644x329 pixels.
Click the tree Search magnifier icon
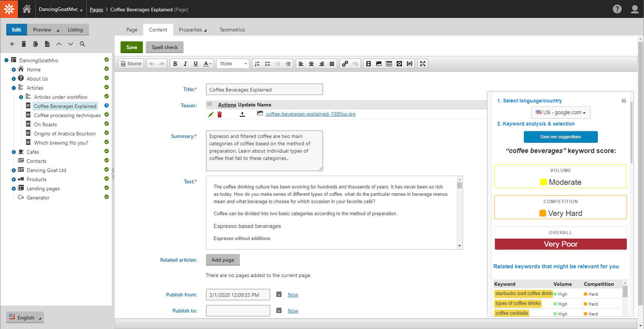coord(82,44)
